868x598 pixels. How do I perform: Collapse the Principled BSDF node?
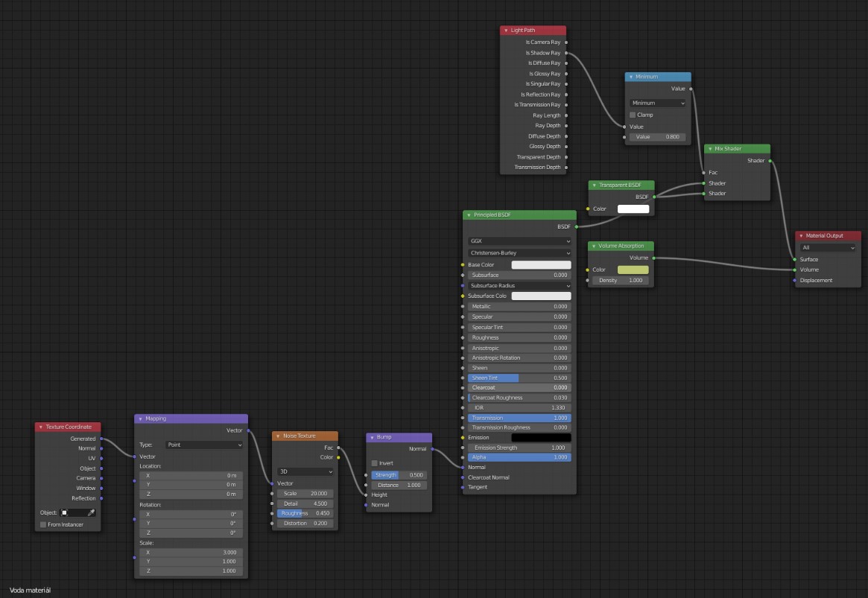tap(469, 215)
